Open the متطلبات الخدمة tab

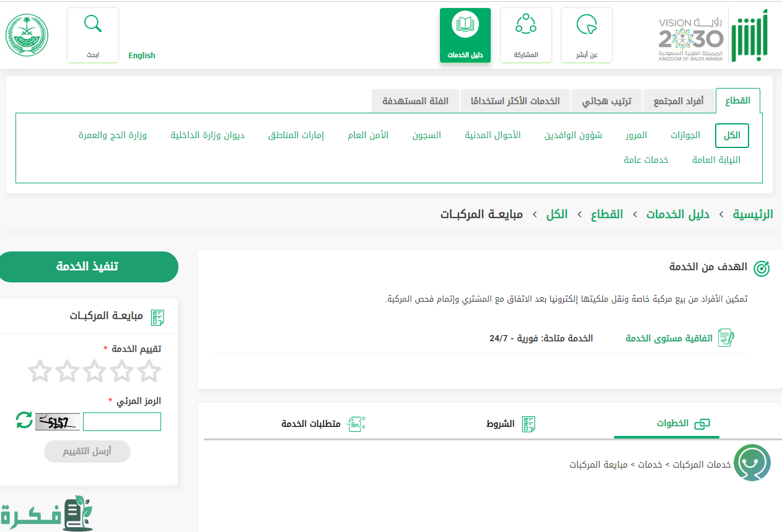[x=322, y=424]
